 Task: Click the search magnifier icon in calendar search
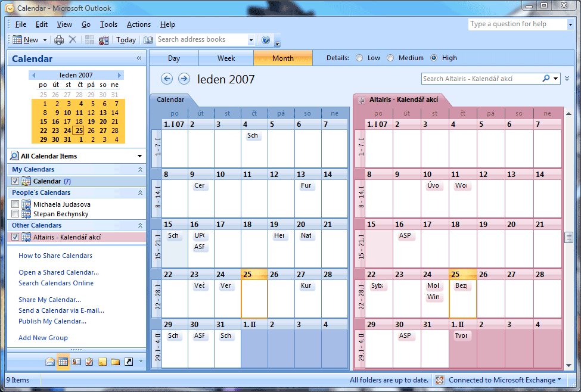point(546,79)
